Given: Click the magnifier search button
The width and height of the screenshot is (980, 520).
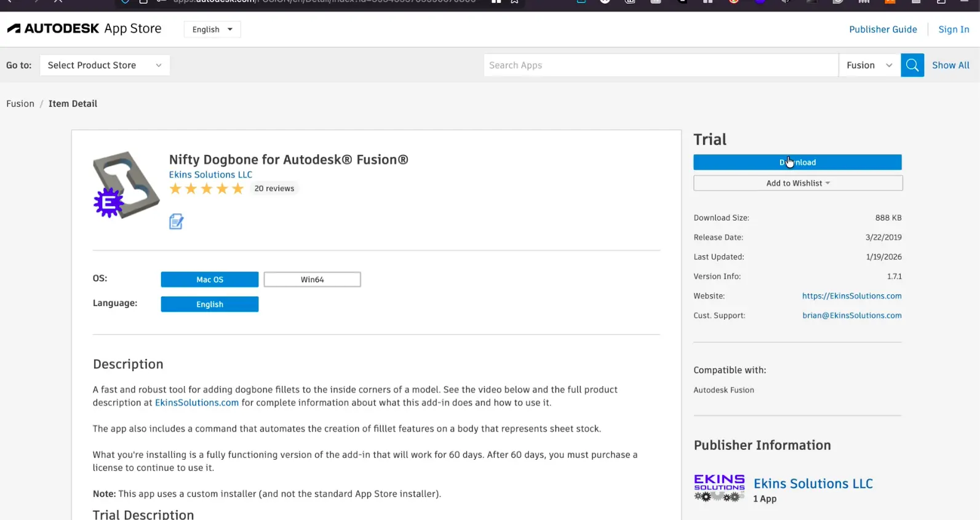Looking at the screenshot, I should 912,65.
